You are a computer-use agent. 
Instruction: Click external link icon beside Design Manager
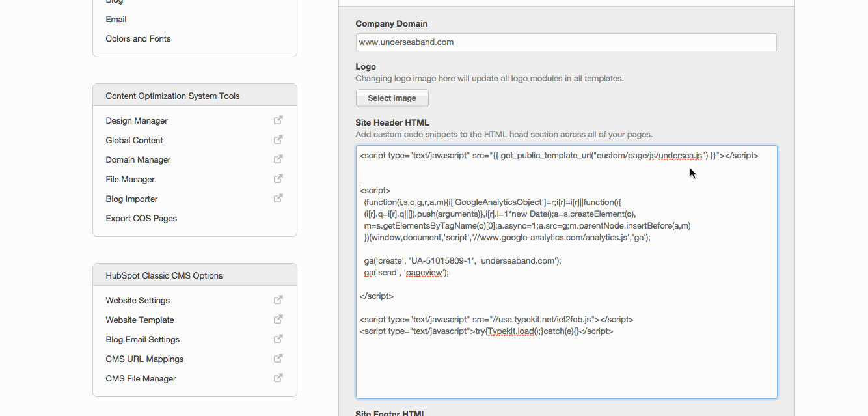coord(278,120)
